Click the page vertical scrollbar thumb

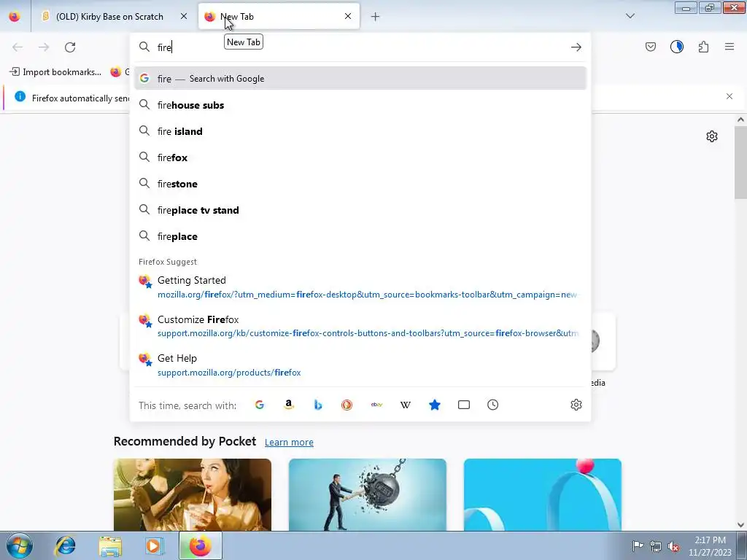pyautogui.click(x=740, y=164)
